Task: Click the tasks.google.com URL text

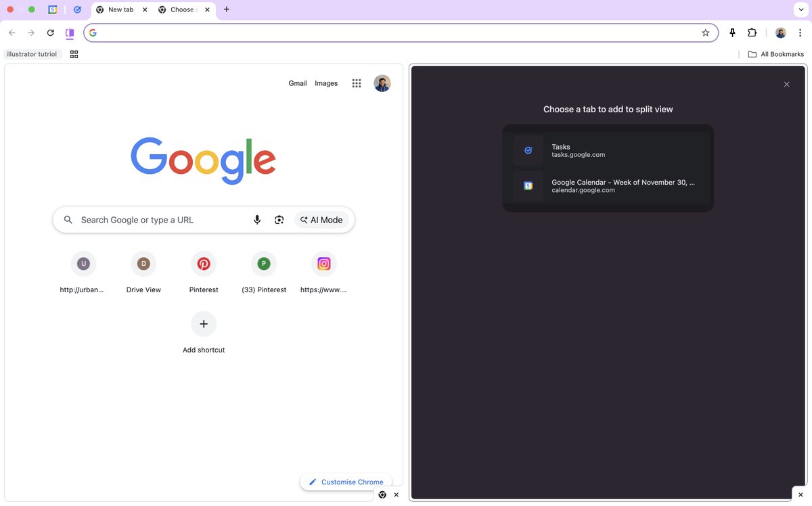Action: click(579, 155)
